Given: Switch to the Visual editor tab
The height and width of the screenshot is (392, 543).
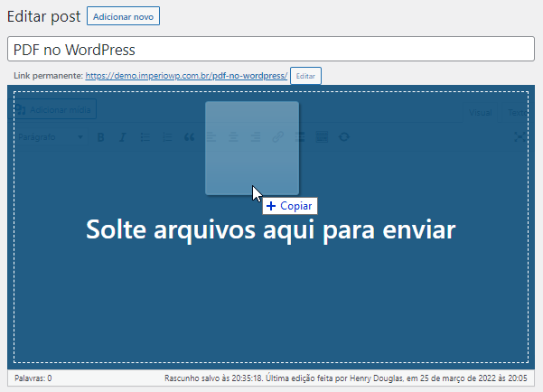Looking at the screenshot, I should 481,112.
